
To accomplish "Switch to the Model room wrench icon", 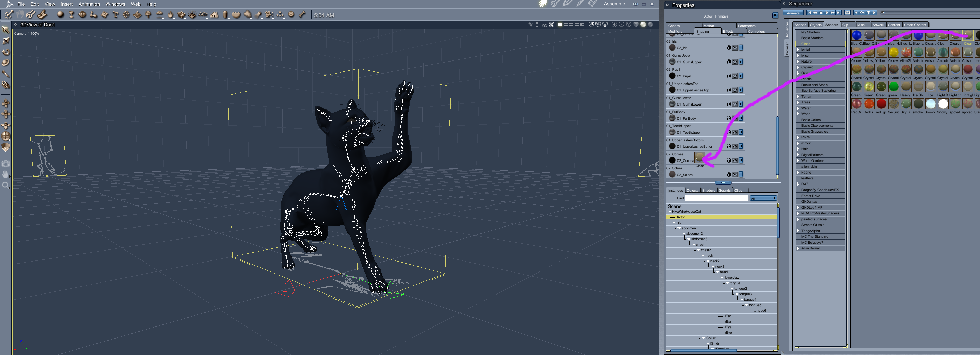I will (x=555, y=4).
